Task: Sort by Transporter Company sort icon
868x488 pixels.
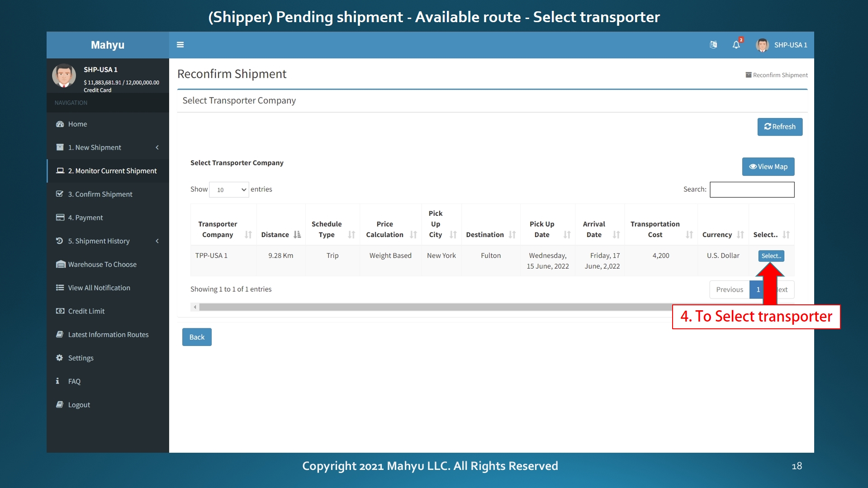Action: [x=248, y=235]
